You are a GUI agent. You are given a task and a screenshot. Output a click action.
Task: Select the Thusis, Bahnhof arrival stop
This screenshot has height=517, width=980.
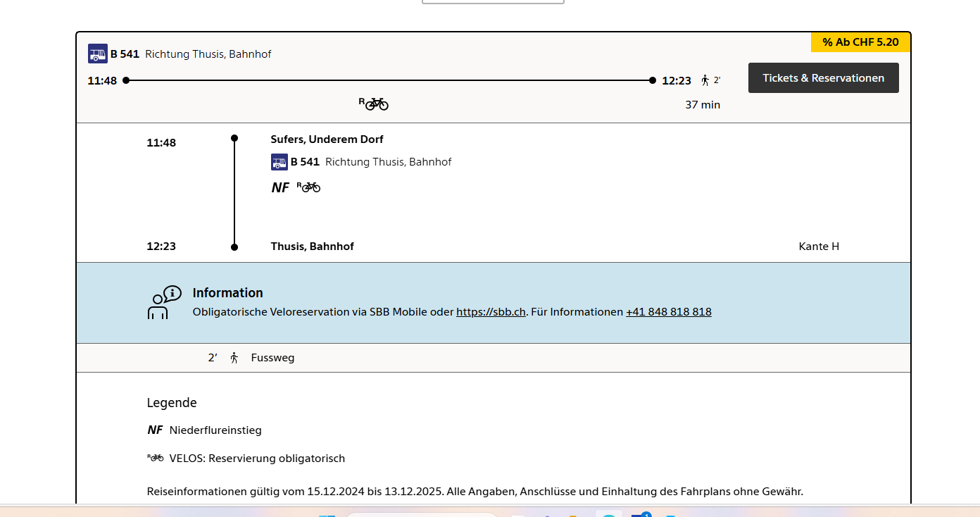(x=312, y=247)
